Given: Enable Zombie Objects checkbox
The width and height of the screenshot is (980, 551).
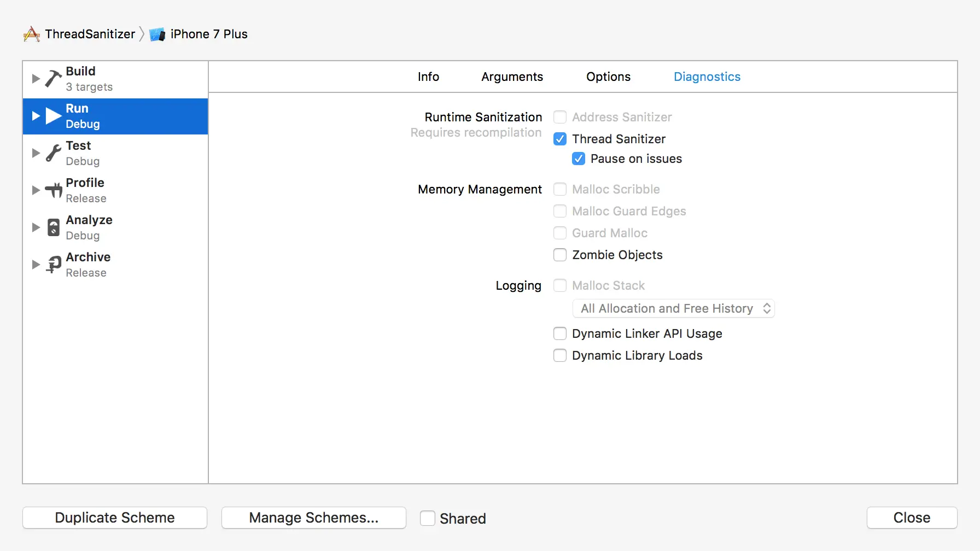Looking at the screenshot, I should [x=560, y=255].
